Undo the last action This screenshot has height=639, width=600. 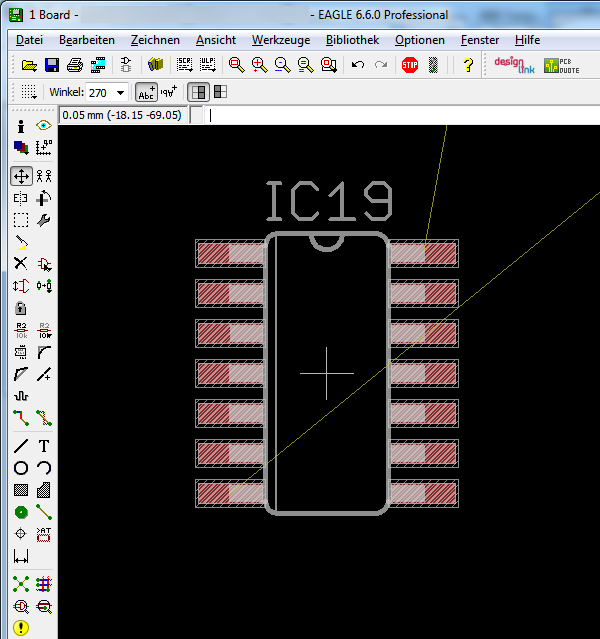click(x=358, y=65)
